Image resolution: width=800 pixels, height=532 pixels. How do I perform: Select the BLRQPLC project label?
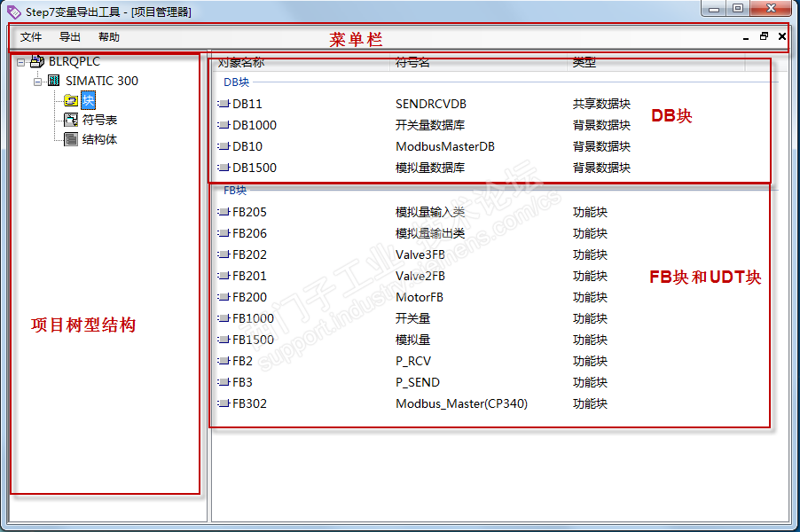coord(75,61)
